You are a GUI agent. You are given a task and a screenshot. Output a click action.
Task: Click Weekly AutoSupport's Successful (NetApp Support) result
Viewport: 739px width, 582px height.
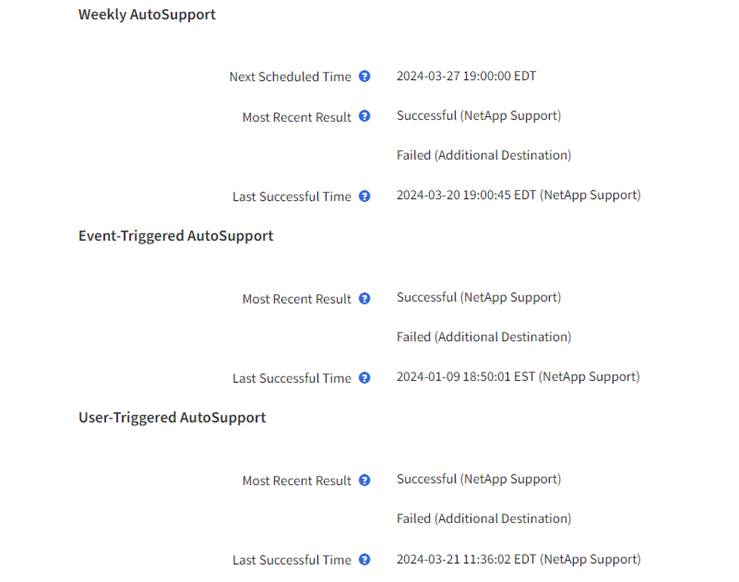click(478, 116)
